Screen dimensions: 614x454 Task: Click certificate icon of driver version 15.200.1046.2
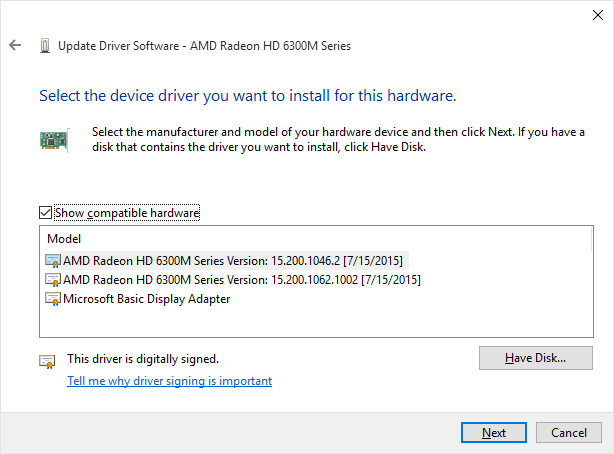[53, 261]
